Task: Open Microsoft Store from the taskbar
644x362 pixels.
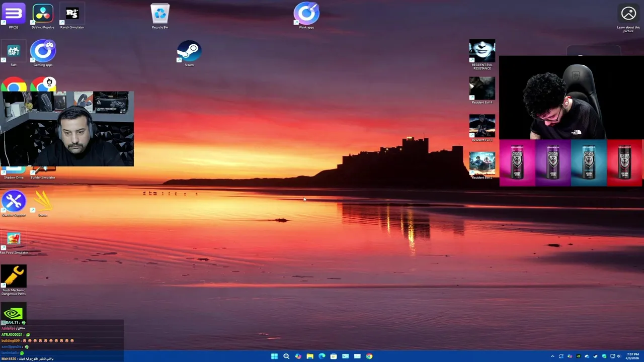Action: 334,356
